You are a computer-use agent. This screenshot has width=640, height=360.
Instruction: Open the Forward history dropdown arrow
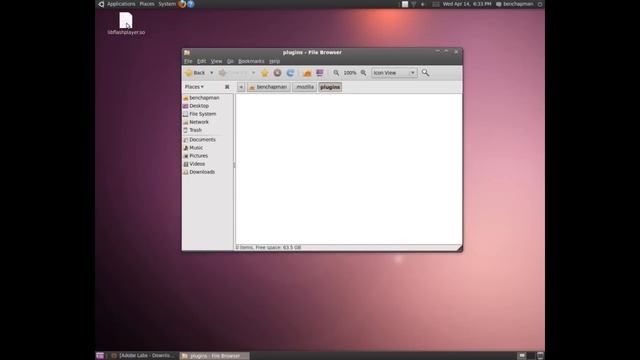tap(253, 73)
